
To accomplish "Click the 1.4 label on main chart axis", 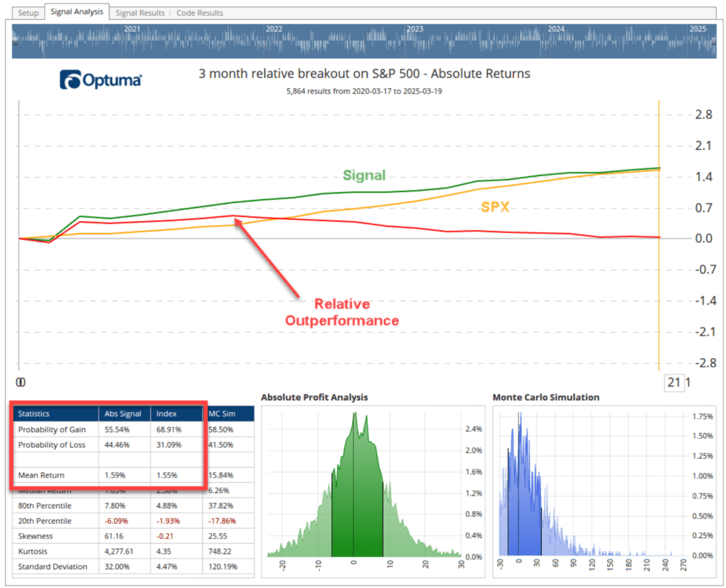I will tap(704, 177).
